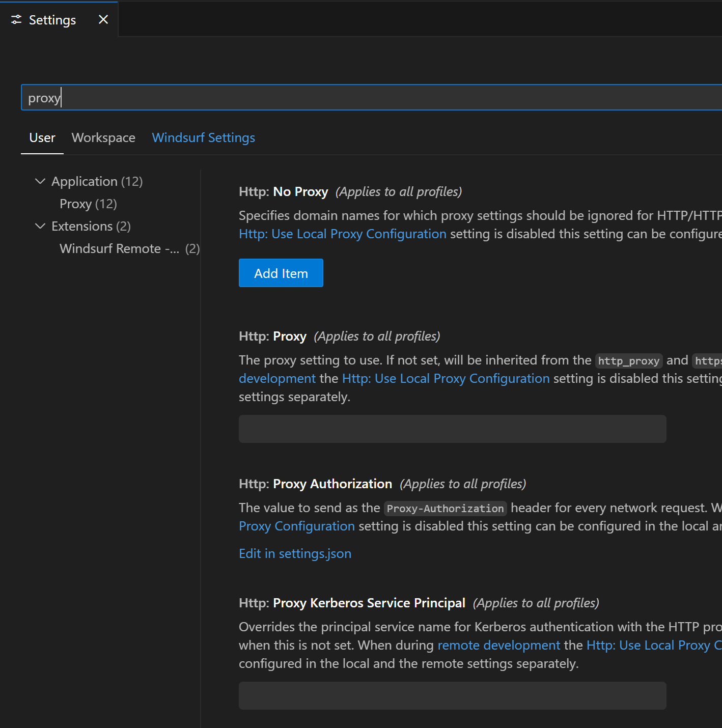Viewport: 722px width, 728px height.
Task: Click remote development link in Kerberos description
Action: (498, 645)
